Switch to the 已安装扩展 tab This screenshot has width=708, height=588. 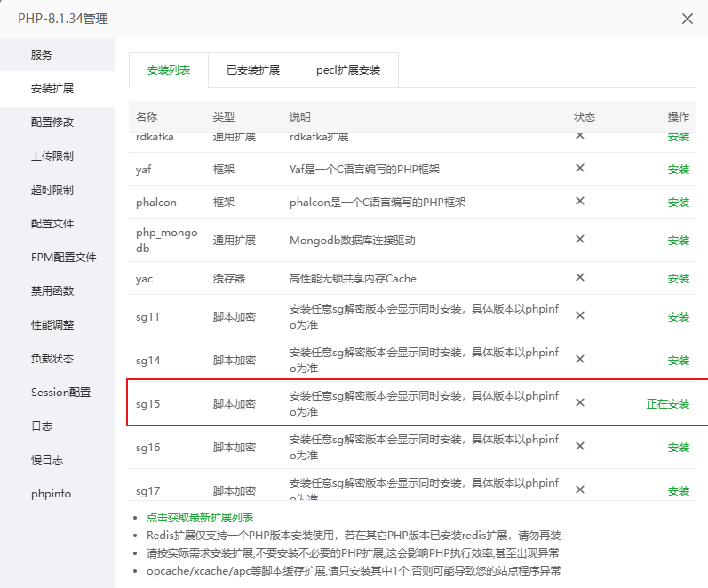pos(253,70)
